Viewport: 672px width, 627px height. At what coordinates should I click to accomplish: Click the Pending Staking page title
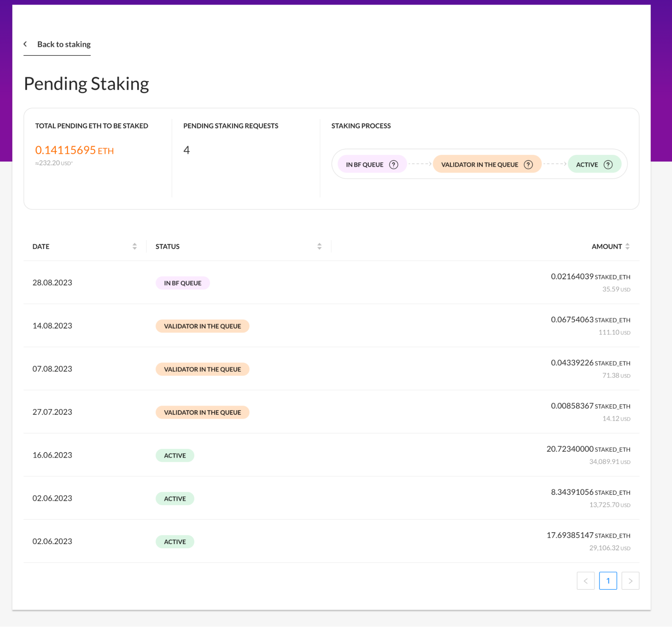point(86,83)
